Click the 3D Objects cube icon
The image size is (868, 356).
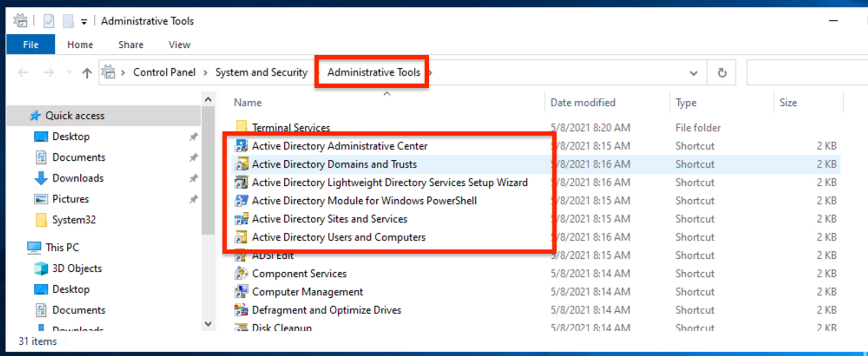(x=41, y=268)
